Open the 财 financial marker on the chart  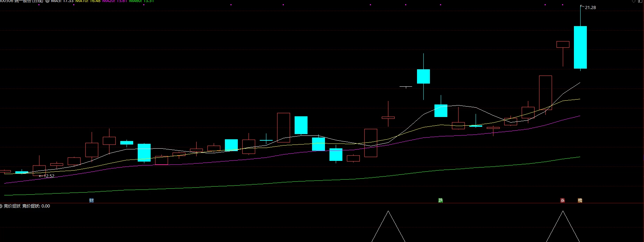(91, 200)
